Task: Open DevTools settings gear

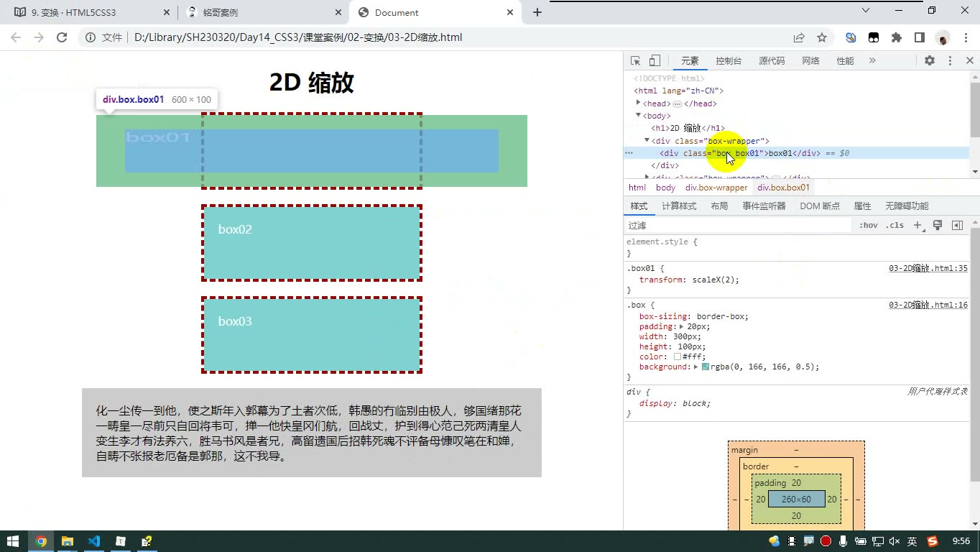Action: 930,61
